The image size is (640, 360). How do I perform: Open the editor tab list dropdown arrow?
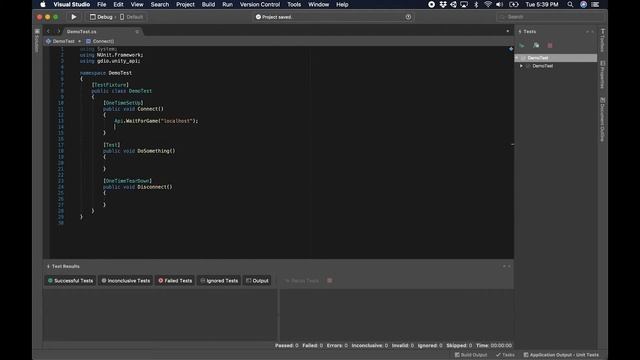507,31
